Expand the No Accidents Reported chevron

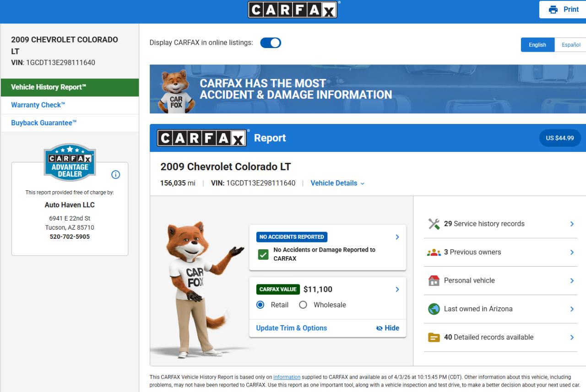(397, 237)
